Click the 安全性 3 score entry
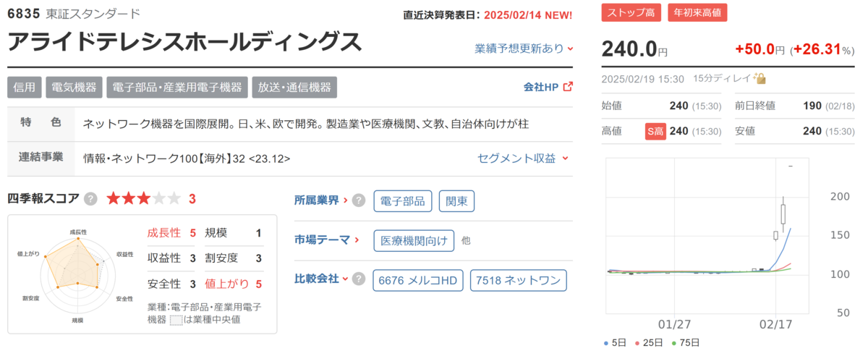 (x=172, y=284)
